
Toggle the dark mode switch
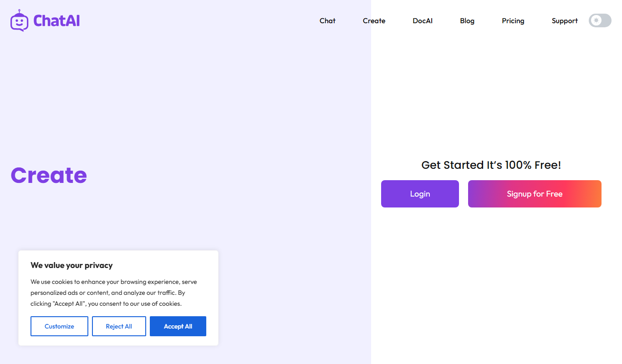600,20
